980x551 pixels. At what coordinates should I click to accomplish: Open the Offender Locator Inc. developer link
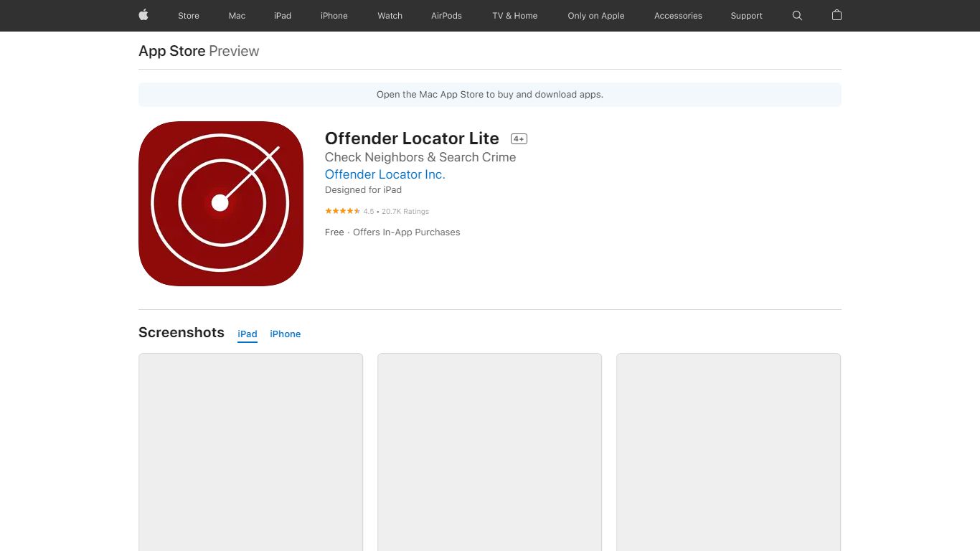pyautogui.click(x=385, y=174)
